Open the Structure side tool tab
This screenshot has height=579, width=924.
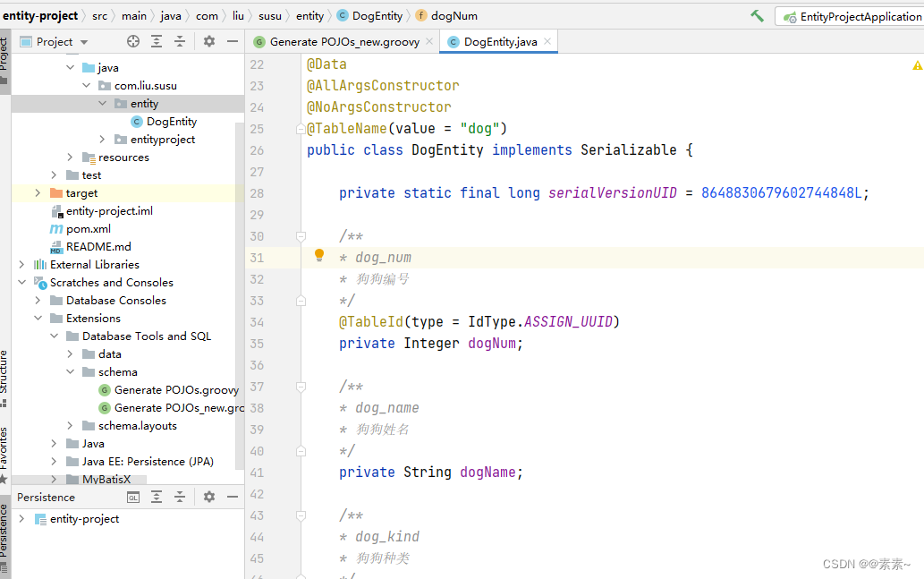(4, 378)
